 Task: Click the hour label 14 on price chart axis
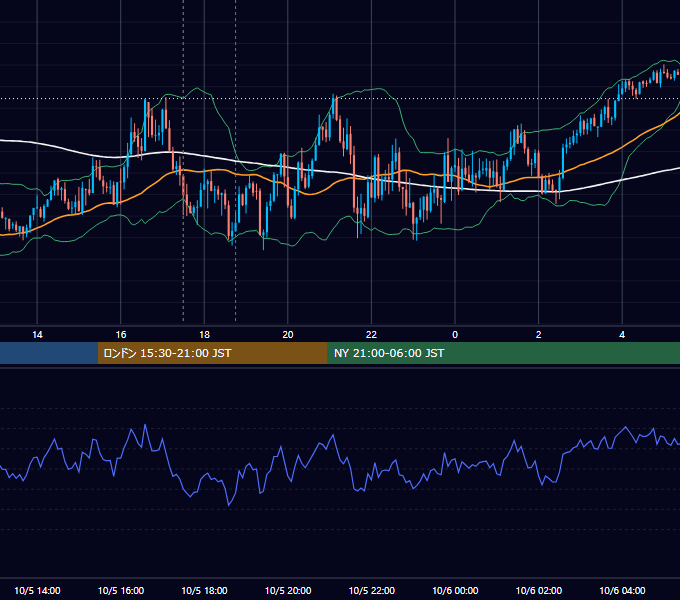pos(37,335)
